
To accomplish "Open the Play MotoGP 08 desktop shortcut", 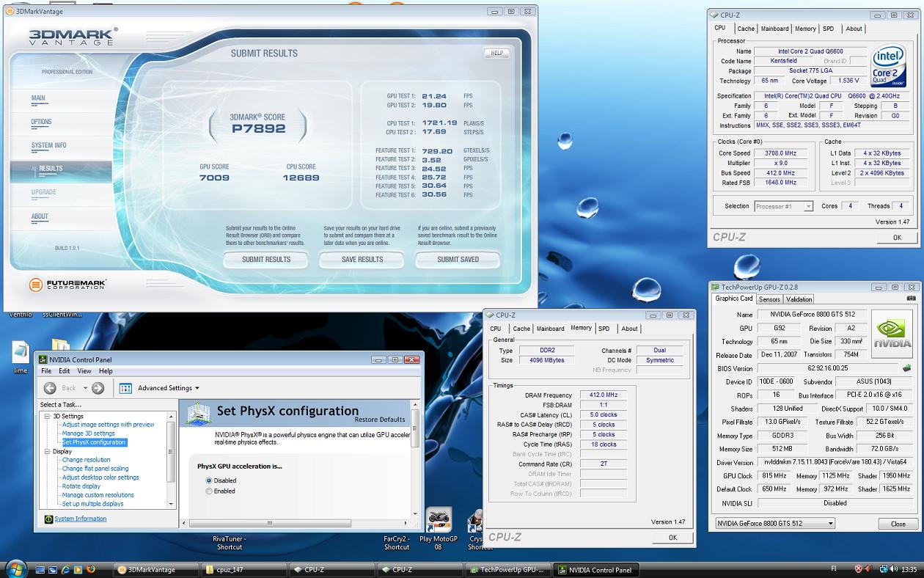I will (438, 520).
